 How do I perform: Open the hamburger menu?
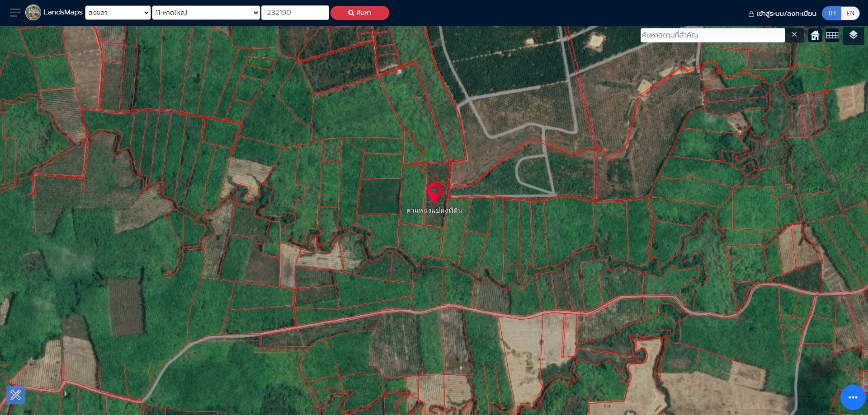pos(15,13)
